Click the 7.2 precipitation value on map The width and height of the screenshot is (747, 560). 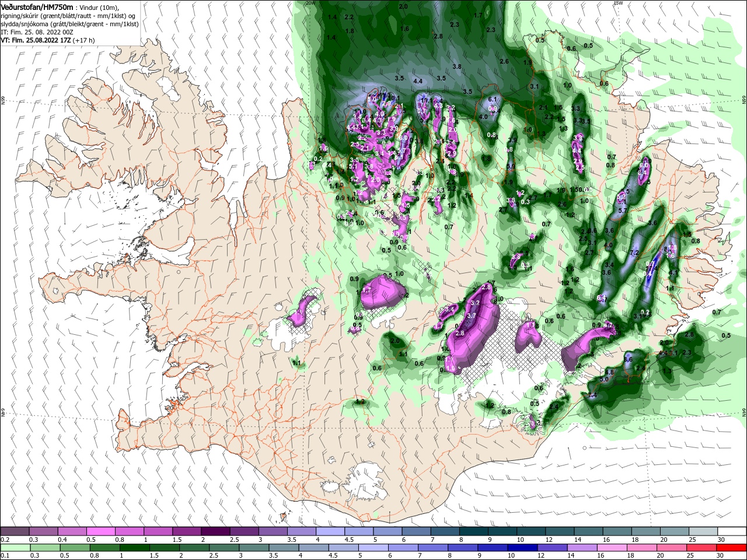click(x=636, y=253)
